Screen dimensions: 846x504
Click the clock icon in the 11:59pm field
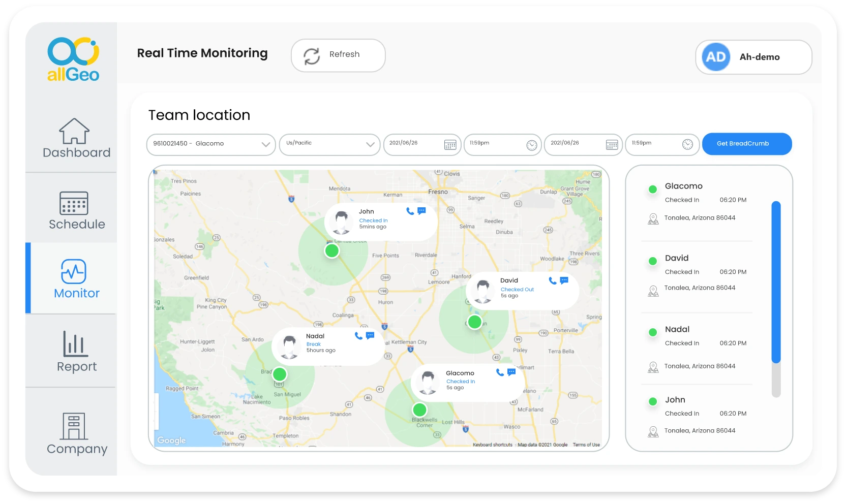pos(532,145)
